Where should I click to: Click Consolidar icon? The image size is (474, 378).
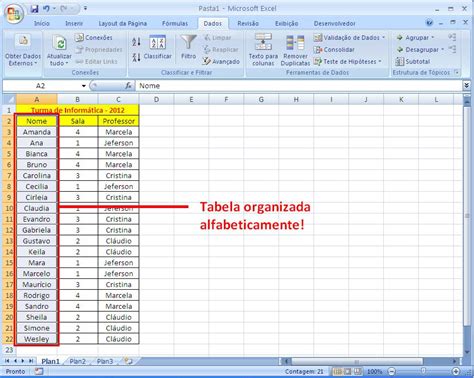pyautogui.click(x=318, y=50)
